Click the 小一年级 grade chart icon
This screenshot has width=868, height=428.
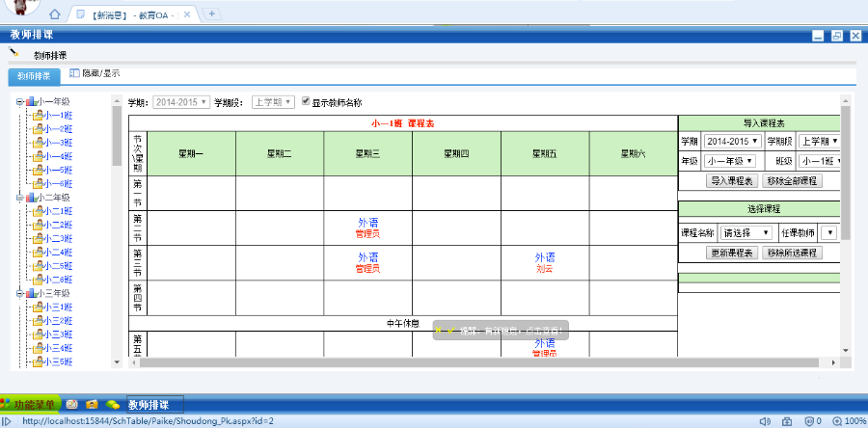point(31,102)
